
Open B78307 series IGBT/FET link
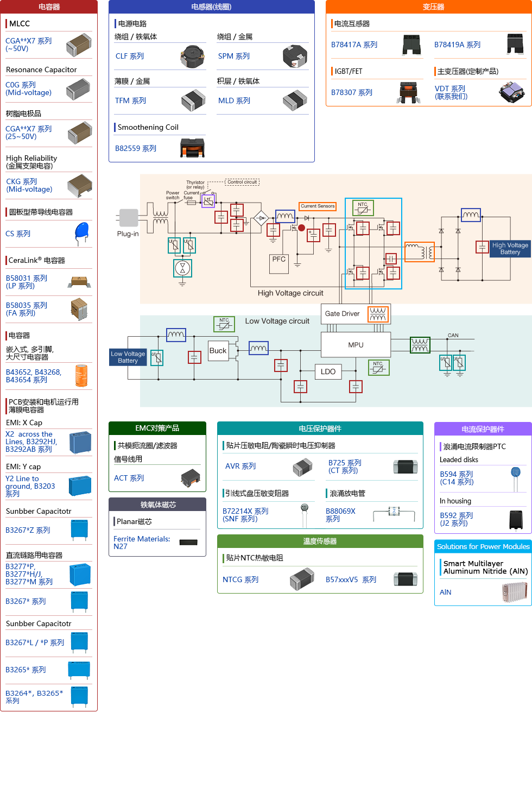click(352, 92)
